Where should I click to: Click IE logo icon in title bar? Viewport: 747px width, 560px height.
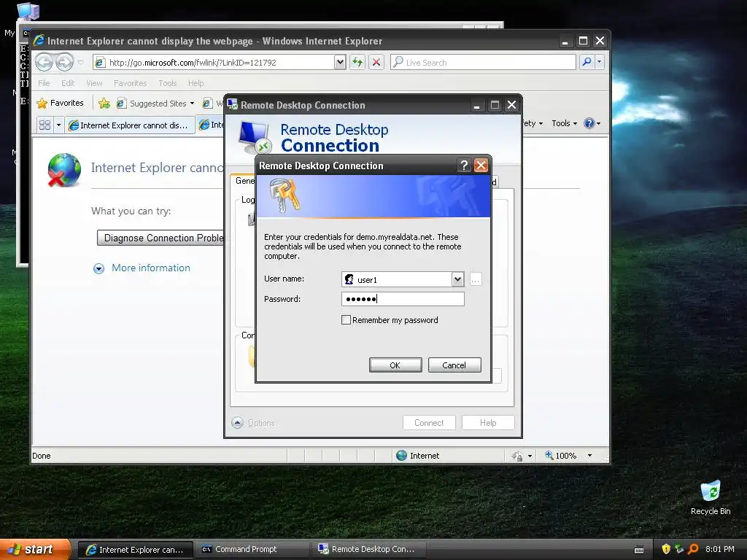[x=39, y=41]
